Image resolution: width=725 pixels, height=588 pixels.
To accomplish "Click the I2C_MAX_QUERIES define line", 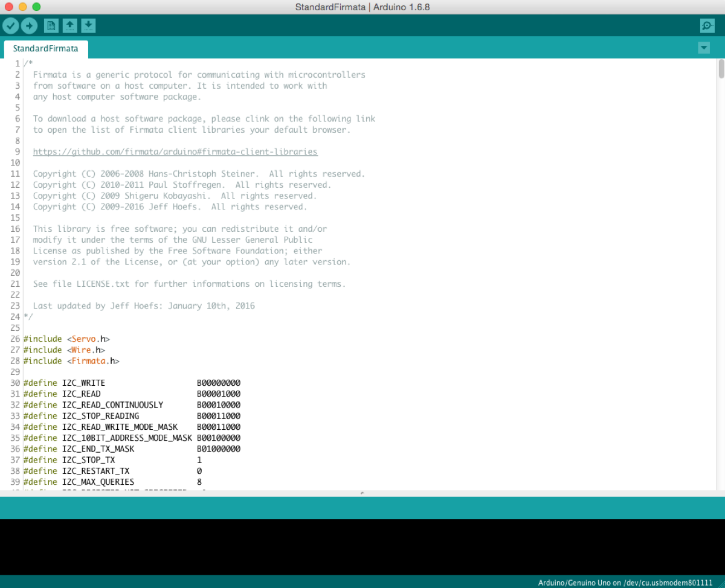I will [112, 482].
